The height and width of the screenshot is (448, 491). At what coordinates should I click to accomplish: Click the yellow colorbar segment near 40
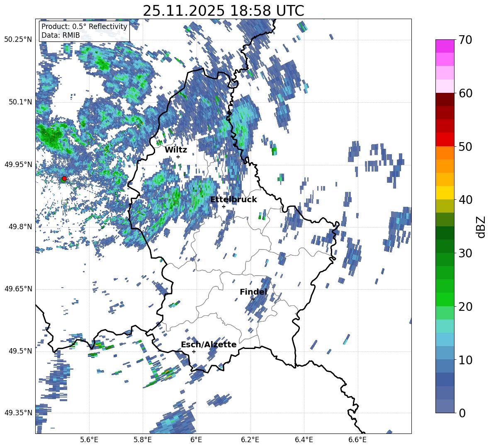[445, 192]
